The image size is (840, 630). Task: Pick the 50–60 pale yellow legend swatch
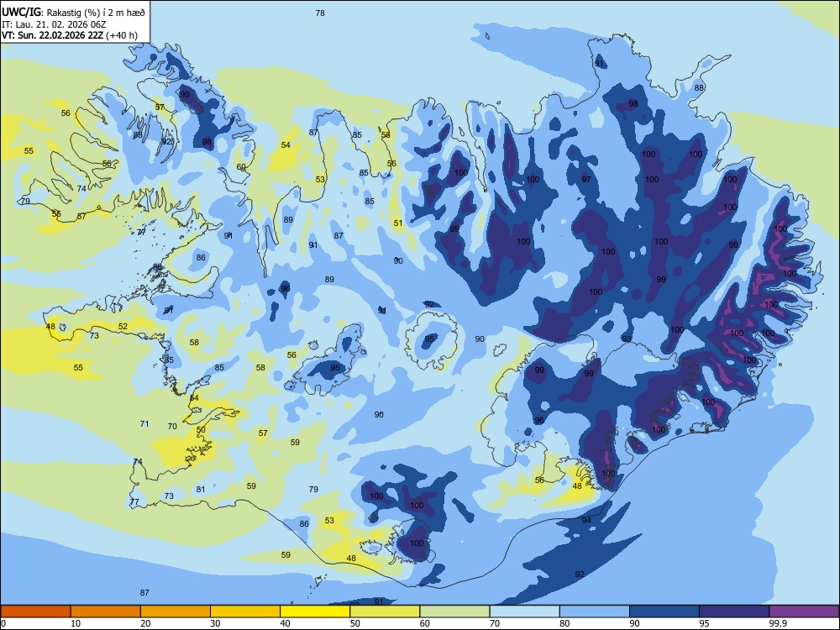385,612
